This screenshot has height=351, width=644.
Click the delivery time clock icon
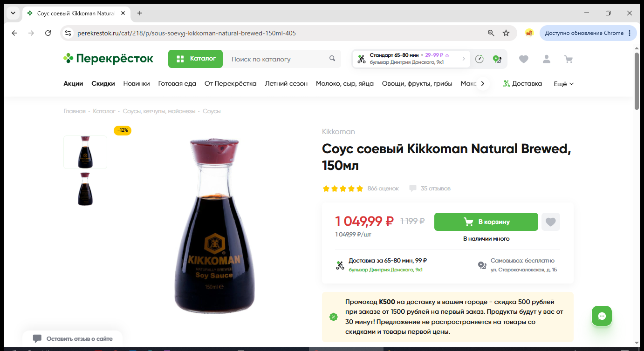click(480, 59)
